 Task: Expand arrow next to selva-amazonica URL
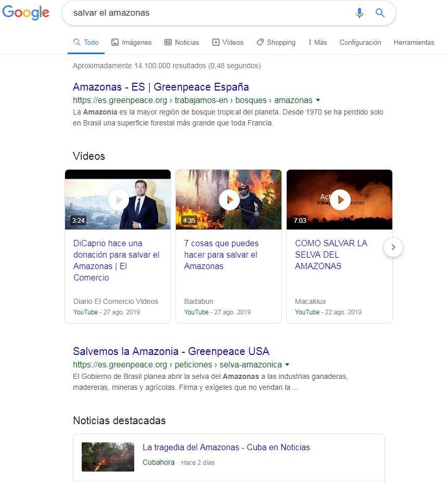(x=287, y=364)
